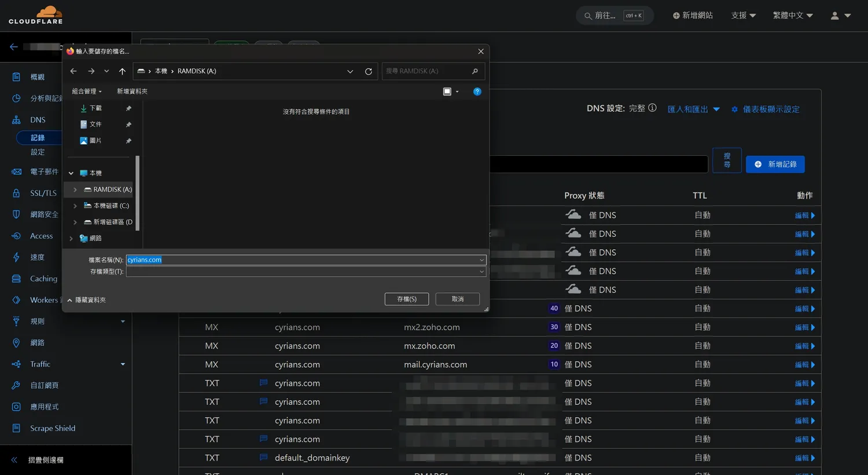Click the navigation pane vertical scrollbar
Viewport: 868px width, 475px height.
coord(138,191)
